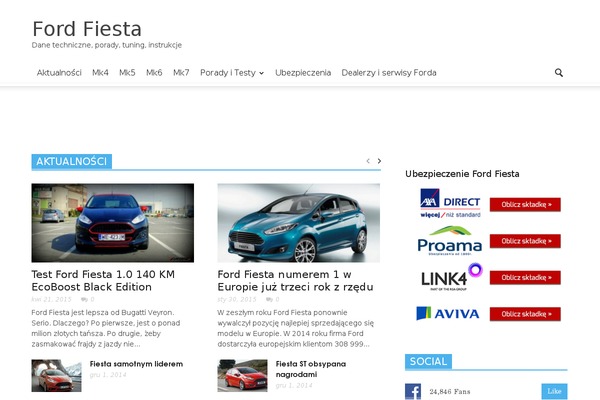Click the kwi 21, 2015 date

[51, 299]
